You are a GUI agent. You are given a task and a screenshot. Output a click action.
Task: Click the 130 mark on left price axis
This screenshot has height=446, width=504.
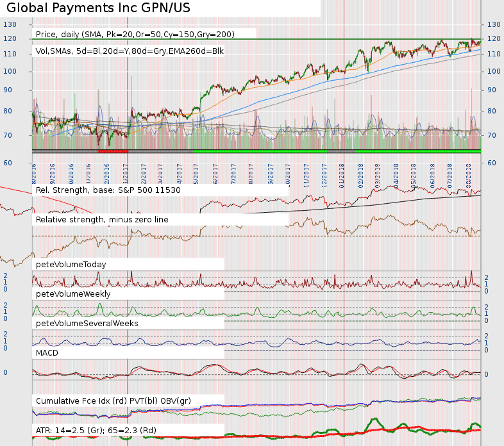pyautogui.click(x=9, y=24)
